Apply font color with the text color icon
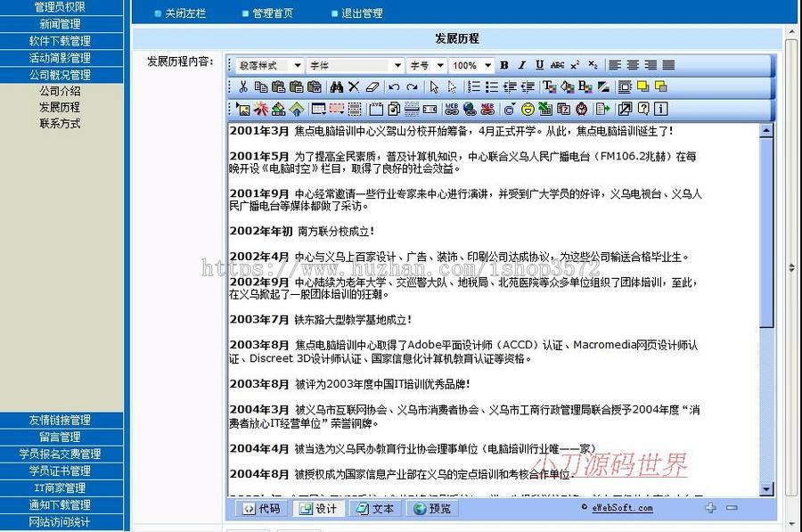 [547, 86]
